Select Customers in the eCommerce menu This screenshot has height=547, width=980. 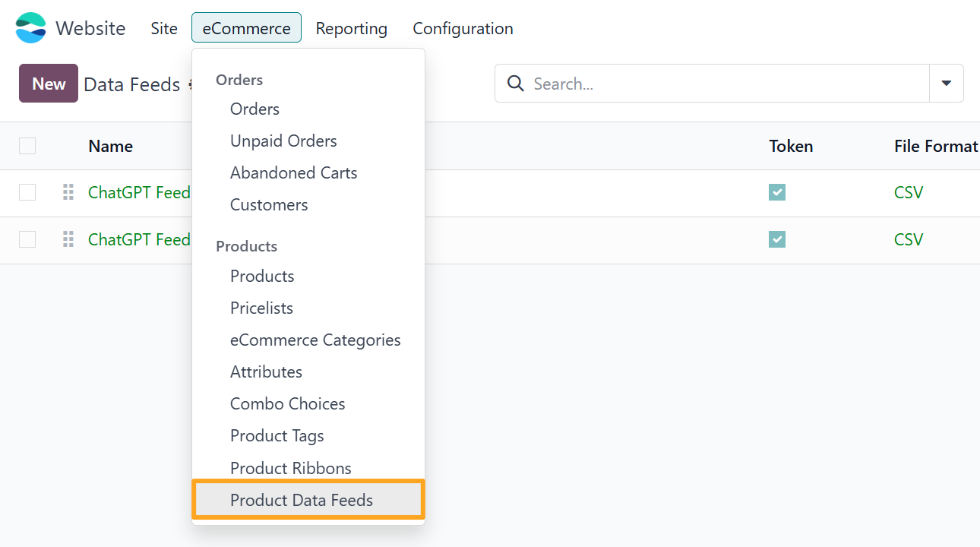tap(308, 204)
